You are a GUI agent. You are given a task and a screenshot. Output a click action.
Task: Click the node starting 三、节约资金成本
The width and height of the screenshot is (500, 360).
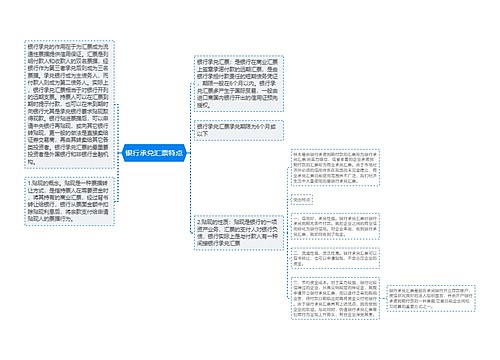[x=335, y=298]
